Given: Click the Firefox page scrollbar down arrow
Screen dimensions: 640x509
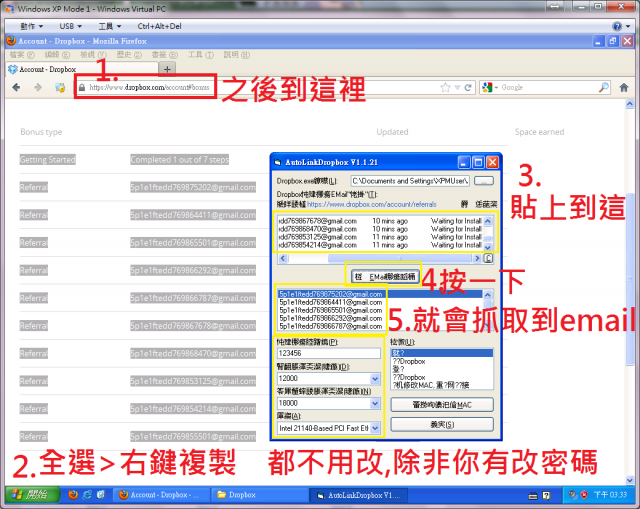Looking at the screenshot, I should tap(629, 480).
